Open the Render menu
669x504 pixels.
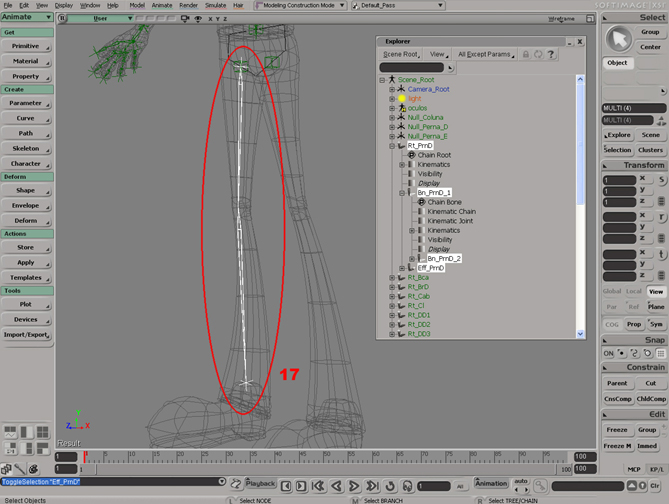pyautogui.click(x=187, y=5)
